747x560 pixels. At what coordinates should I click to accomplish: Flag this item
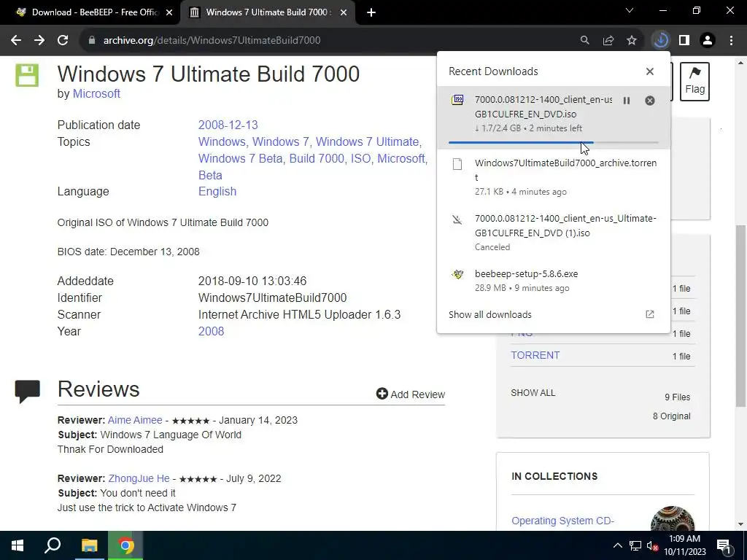[x=694, y=82]
